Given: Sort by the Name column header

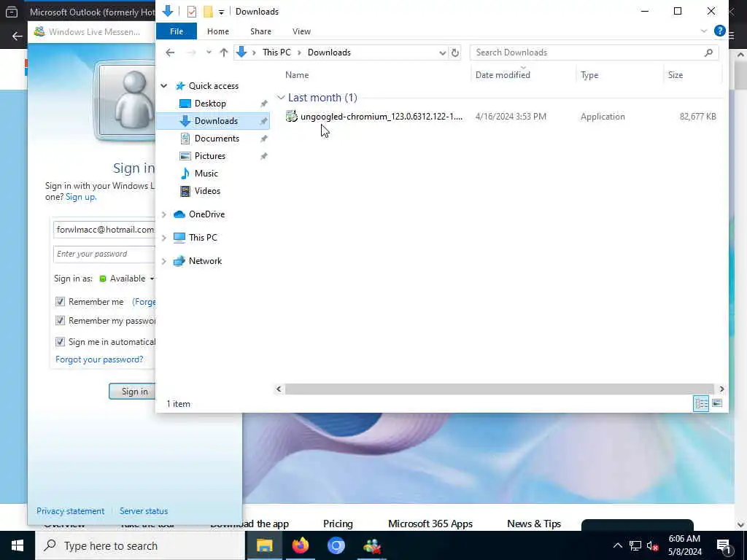Looking at the screenshot, I should [297, 75].
